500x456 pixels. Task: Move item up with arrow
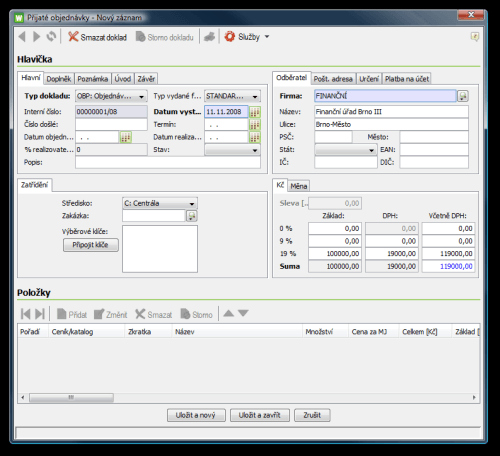[229, 313]
